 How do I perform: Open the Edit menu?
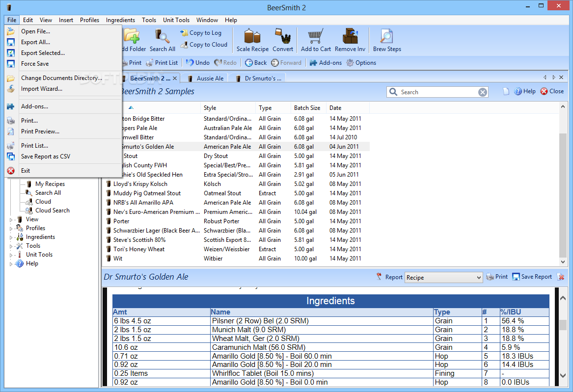pyautogui.click(x=28, y=20)
